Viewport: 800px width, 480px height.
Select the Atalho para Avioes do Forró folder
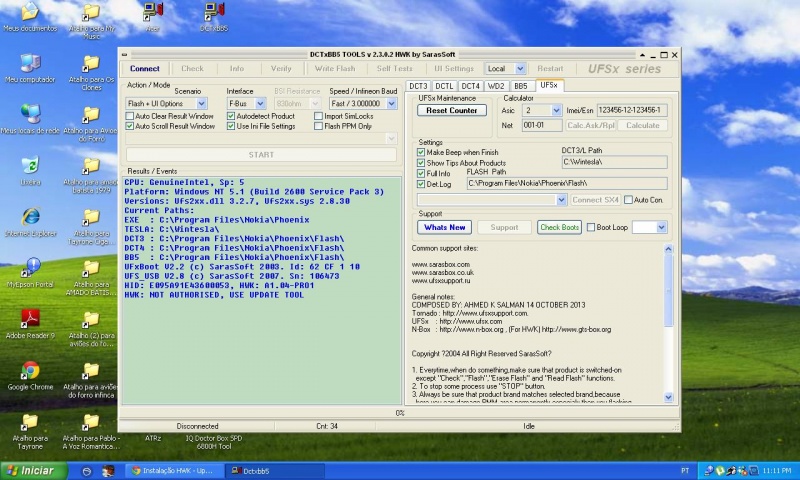click(91, 124)
